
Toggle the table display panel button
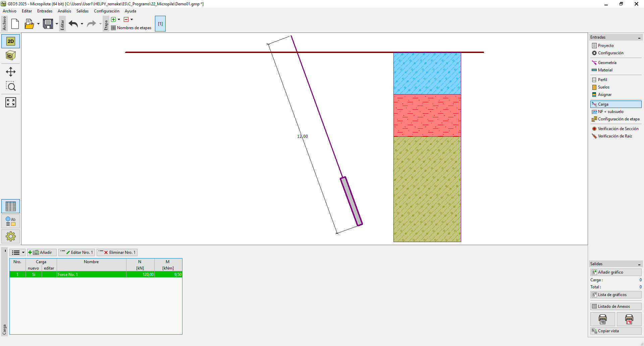pos(11,206)
